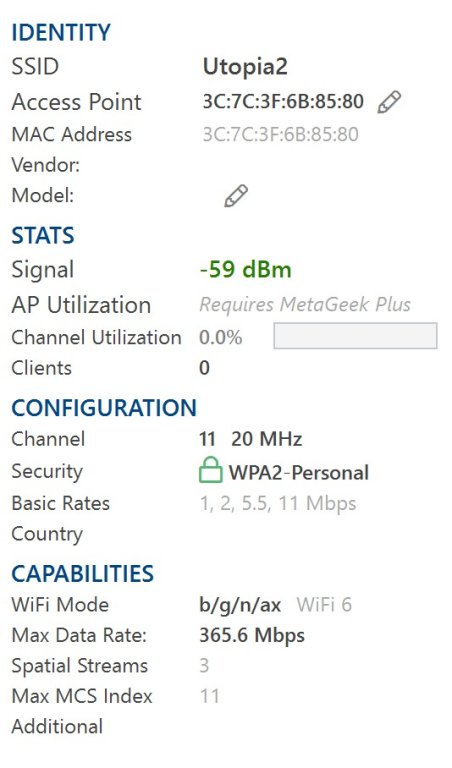This screenshot has height=768, width=452.
Task: Select the Utopia2 SSID value
Action: (x=245, y=67)
